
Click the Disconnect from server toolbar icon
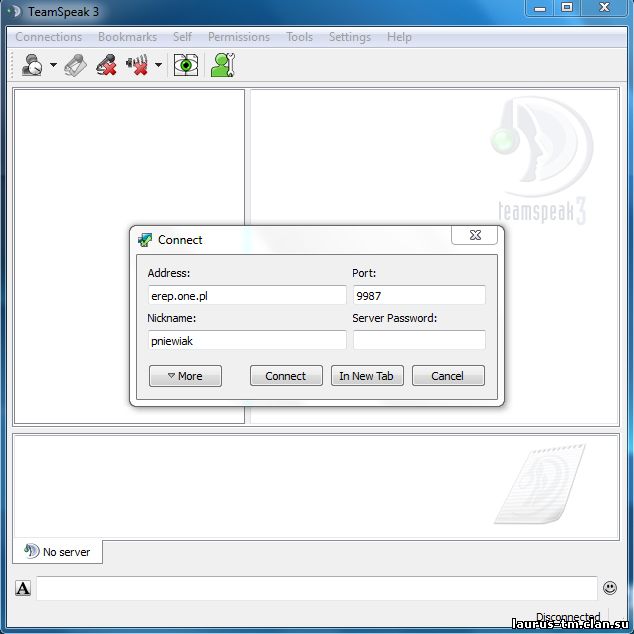point(76,65)
